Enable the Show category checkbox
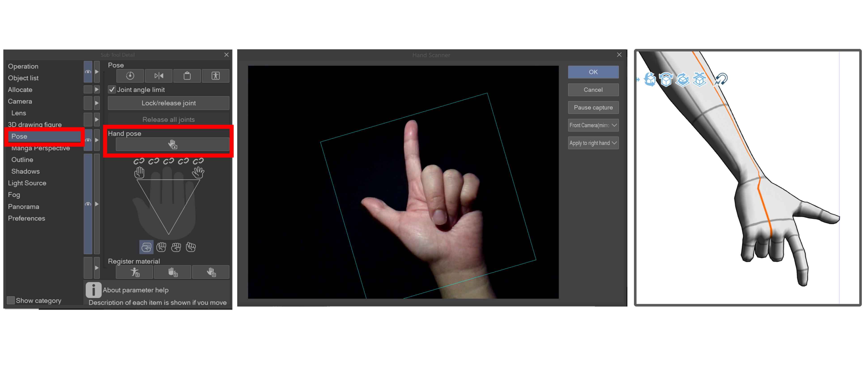Viewport: 868px width, 365px height. coord(11,300)
